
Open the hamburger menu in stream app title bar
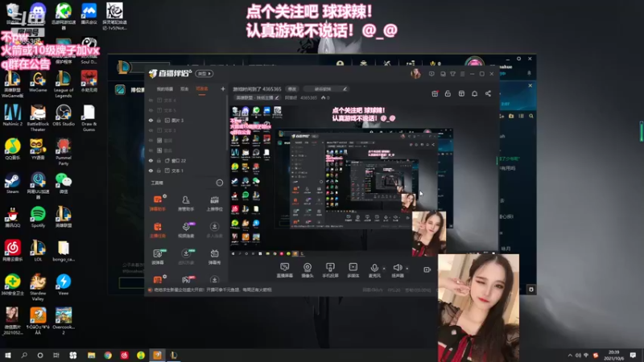[462, 74]
